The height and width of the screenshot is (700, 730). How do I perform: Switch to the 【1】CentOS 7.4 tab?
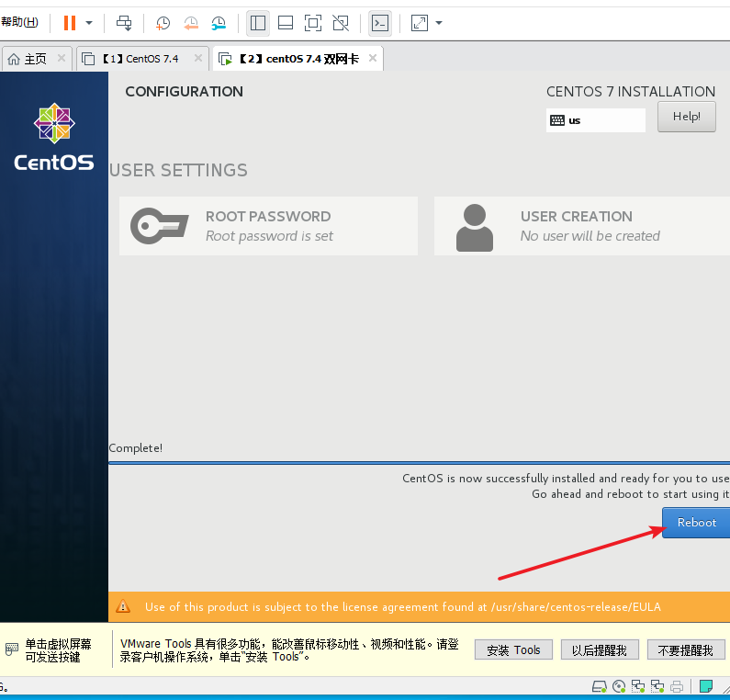coord(142,59)
